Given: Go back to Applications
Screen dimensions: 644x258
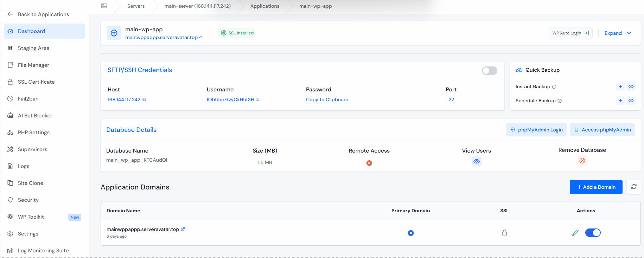Looking at the screenshot, I should click(x=38, y=14).
